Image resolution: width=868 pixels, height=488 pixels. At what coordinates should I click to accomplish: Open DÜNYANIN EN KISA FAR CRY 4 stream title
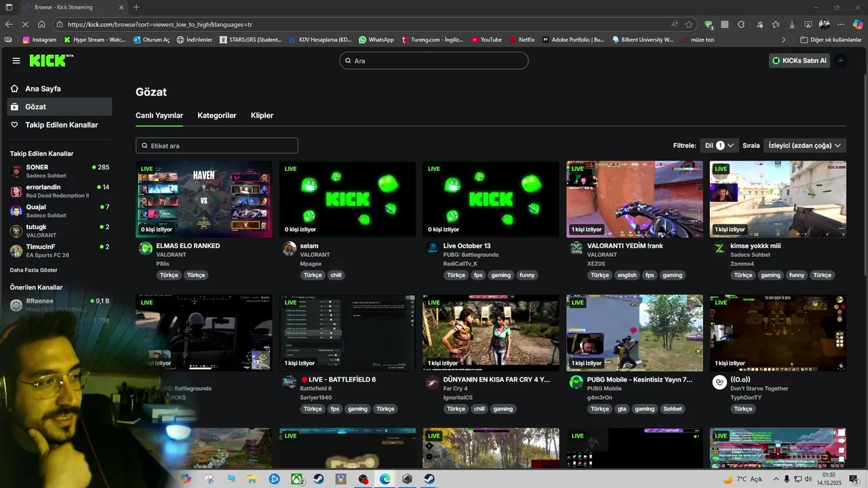tap(496, 380)
